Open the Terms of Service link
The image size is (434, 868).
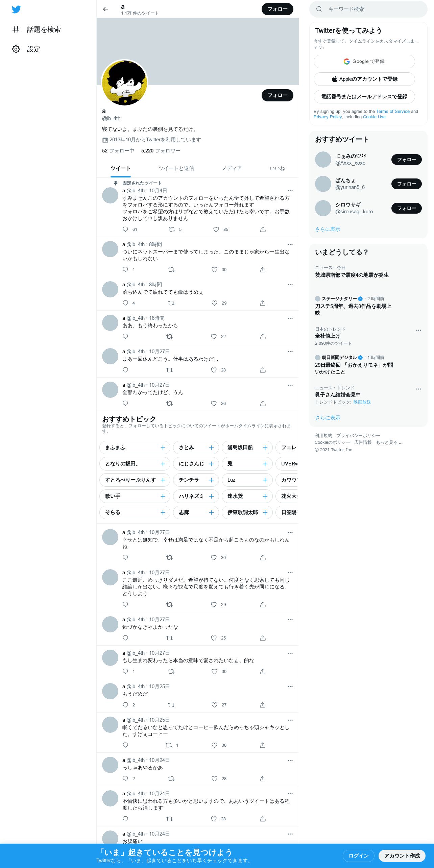click(x=393, y=111)
